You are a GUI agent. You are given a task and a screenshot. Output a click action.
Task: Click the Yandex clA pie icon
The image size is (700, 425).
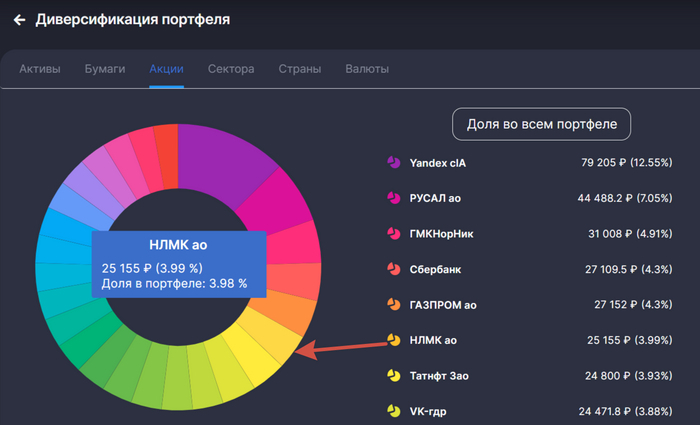[x=393, y=162]
